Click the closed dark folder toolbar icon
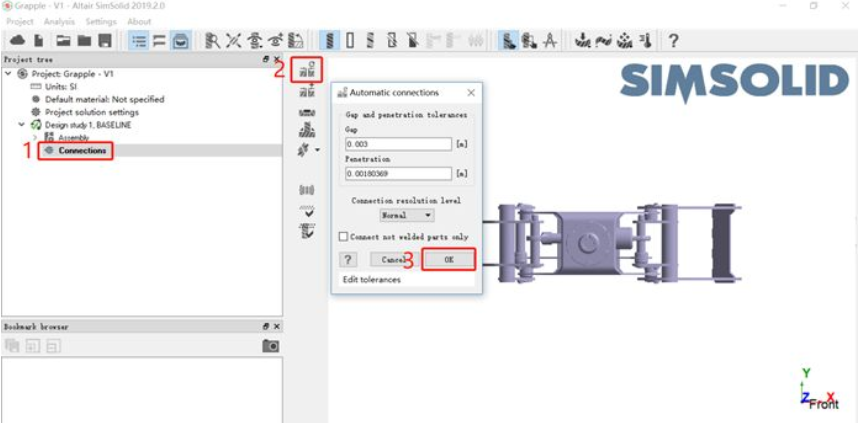 (x=84, y=40)
